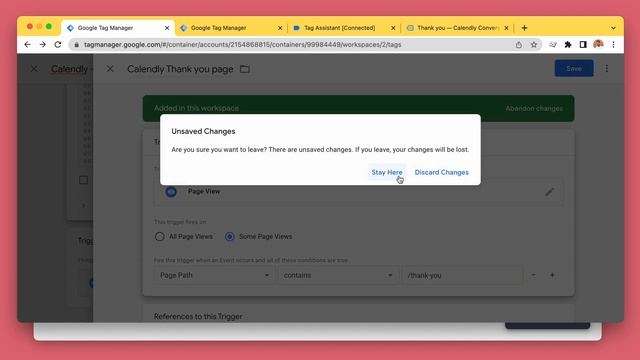
Task: Click the site lock icon in address bar
Action: tap(76, 44)
